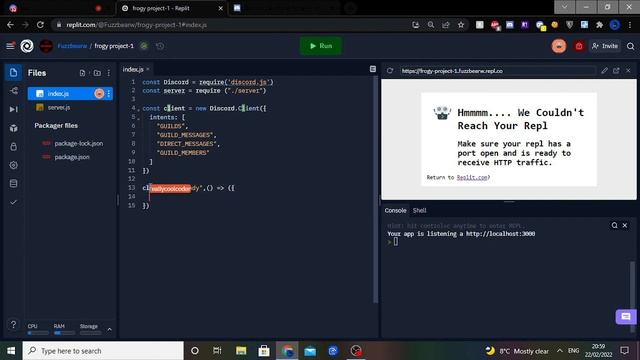Open the Windows Start menu
This screenshot has height=360, width=640.
(11, 351)
